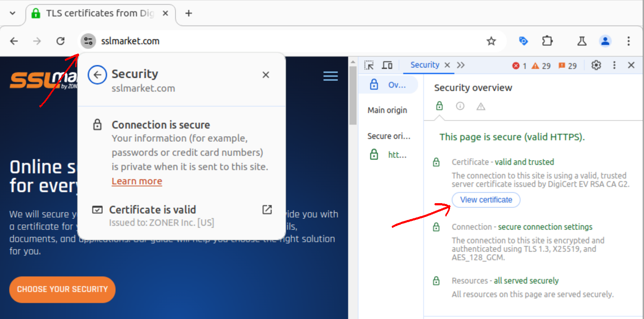
Task: Open the profile avatar icon
Action: (x=605, y=41)
